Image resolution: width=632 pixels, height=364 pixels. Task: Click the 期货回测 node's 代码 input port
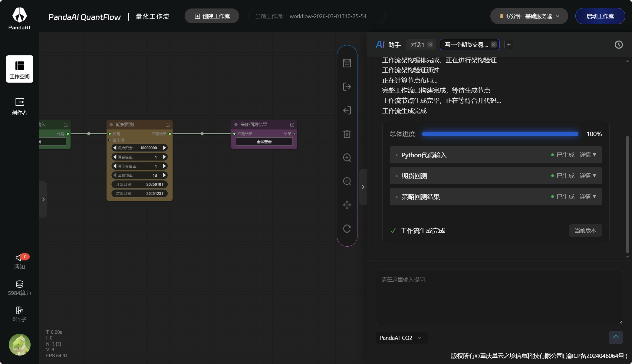click(x=110, y=134)
